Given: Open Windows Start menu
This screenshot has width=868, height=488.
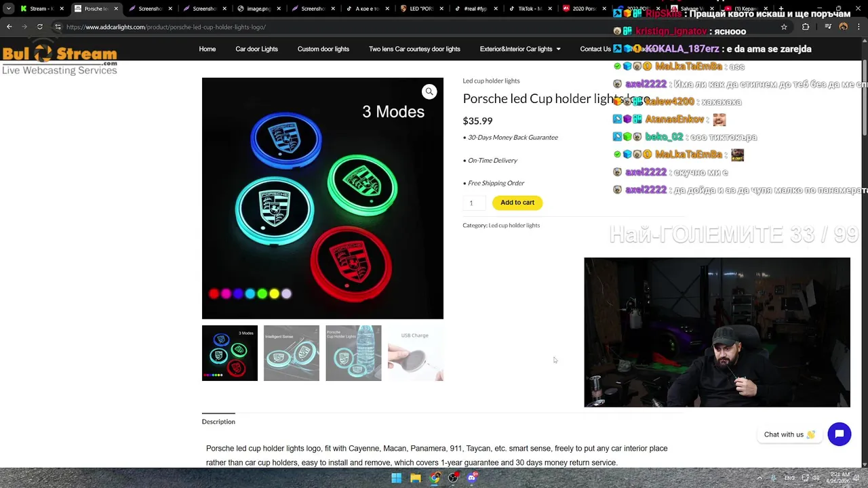Looking at the screenshot, I should click(x=396, y=478).
